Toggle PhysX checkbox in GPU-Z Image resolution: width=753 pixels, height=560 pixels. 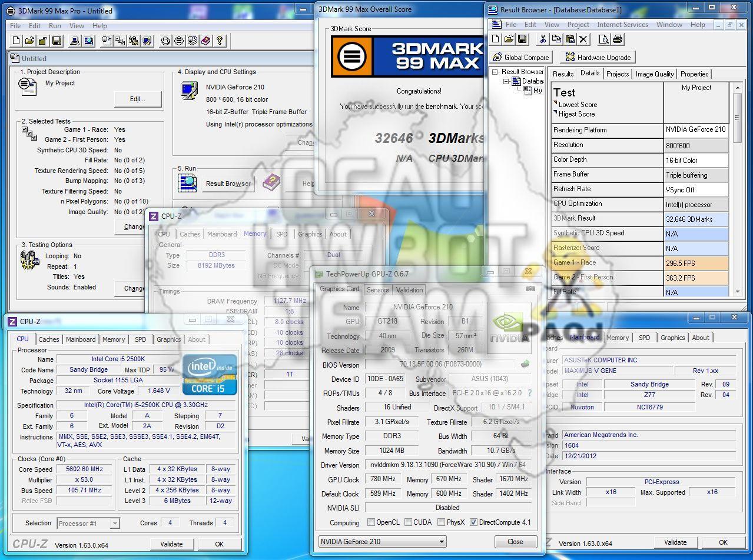pyautogui.click(x=441, y=522)
